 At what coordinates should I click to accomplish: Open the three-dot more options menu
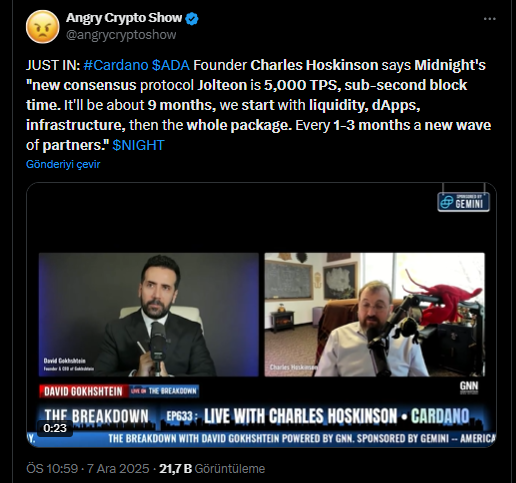pyautogui.click(x=489, y=19)
